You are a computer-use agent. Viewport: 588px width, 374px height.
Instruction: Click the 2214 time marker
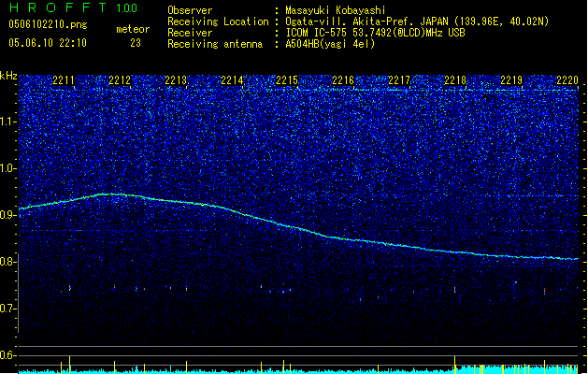(232, 80)
